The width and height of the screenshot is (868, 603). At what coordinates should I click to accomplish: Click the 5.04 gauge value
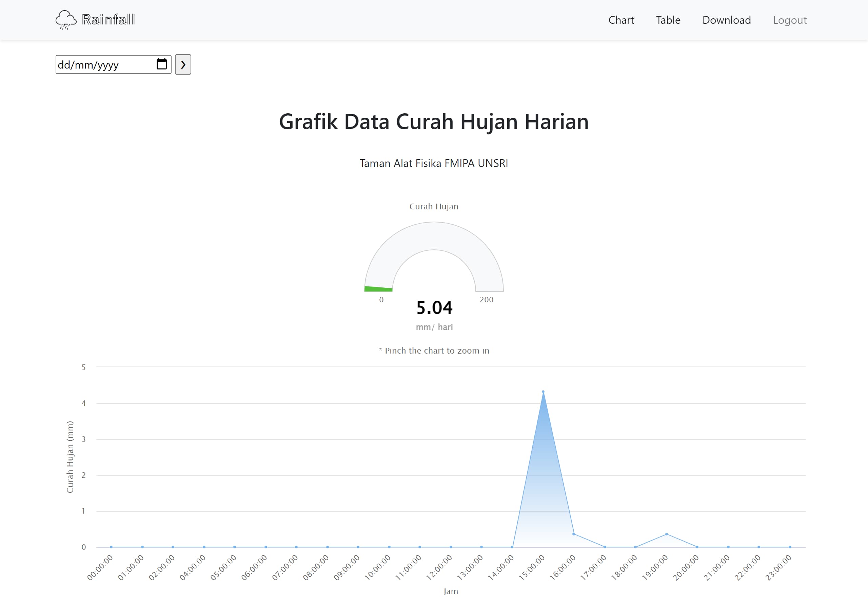pos(434,307)
